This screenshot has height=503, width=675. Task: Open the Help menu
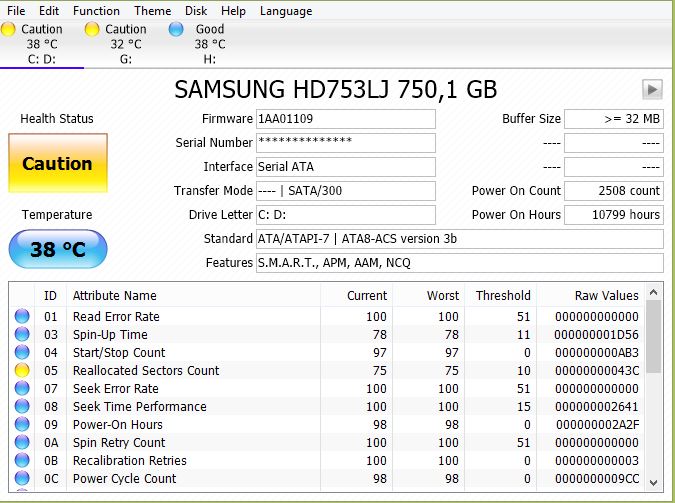[x=233, y=11]
